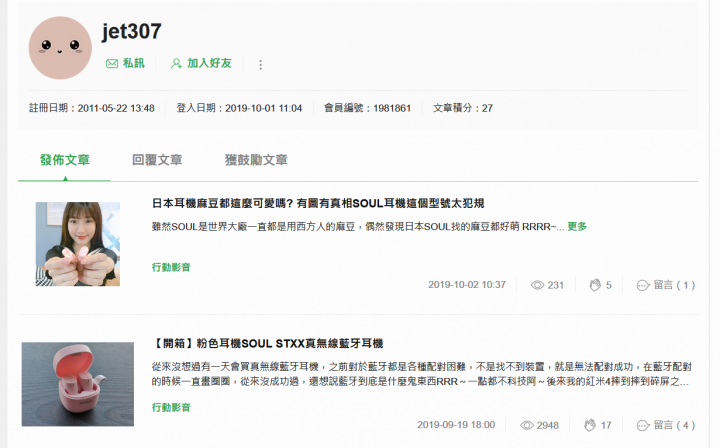This screenshot has width=720, height=448.
Task: Click the comment bubble icon for 留言 ( 1 )
Action: click(643, 286)
